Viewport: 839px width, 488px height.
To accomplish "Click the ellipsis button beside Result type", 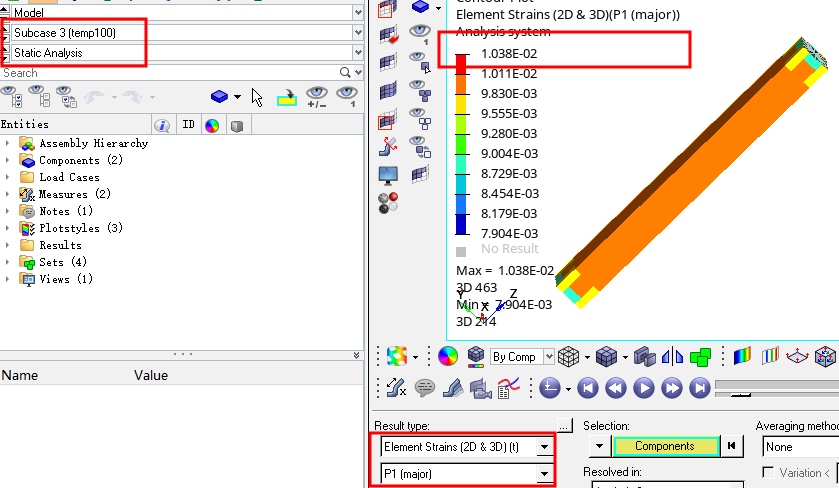I will [564, 425].
